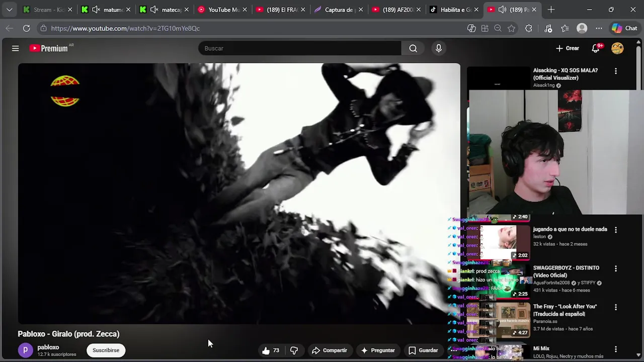Like the Pabloxo video
Image resolution: width=644 pixels, height=362 pixels.
tap(271, 350)
